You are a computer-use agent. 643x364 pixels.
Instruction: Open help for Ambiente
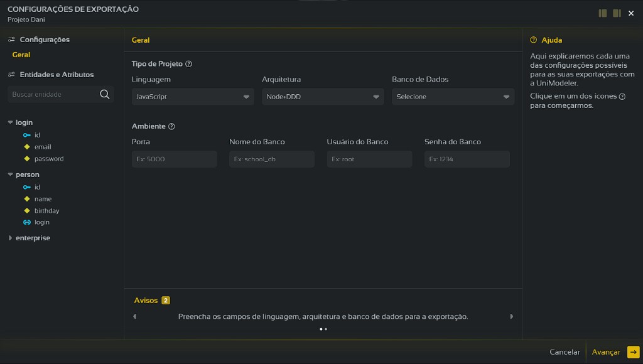(171, 126)
